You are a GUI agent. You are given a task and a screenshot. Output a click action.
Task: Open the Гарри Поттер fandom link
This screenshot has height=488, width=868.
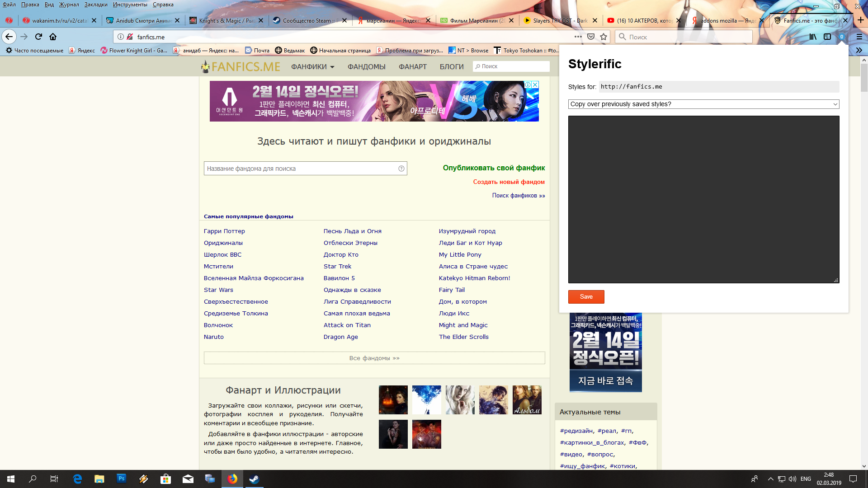[224, 231]
